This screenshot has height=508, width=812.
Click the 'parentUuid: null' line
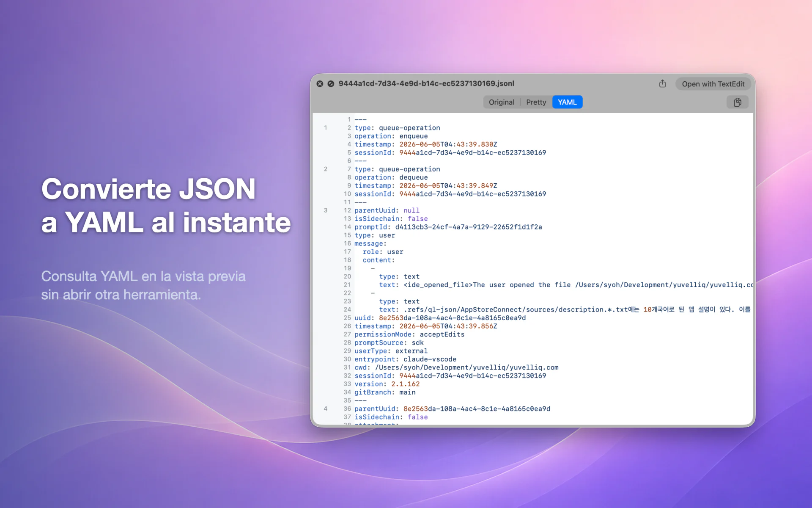click(x=387, y=210)
